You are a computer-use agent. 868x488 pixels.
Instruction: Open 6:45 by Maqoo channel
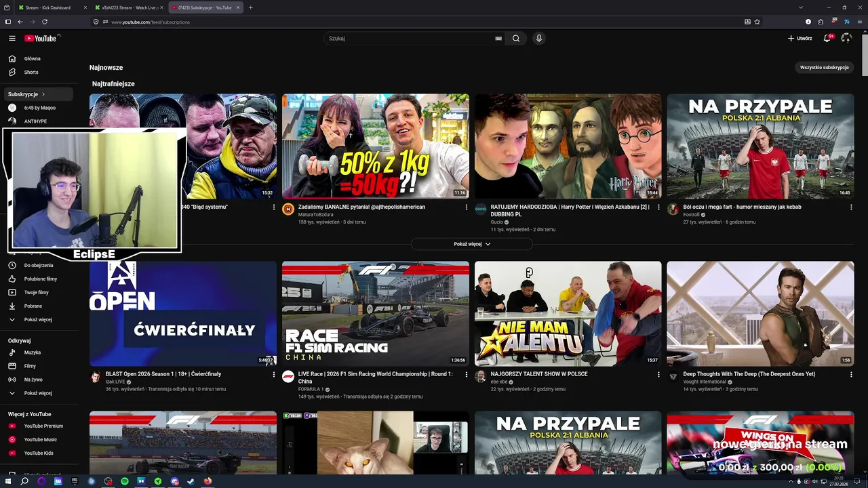click(39, 108)
